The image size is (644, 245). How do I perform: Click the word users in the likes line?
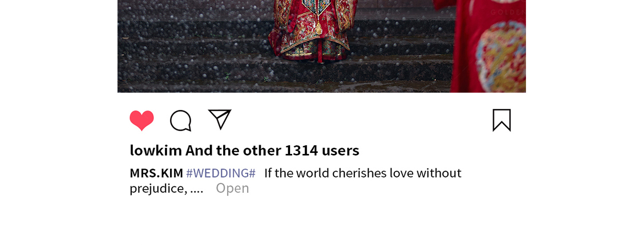[x=341, y=151]
